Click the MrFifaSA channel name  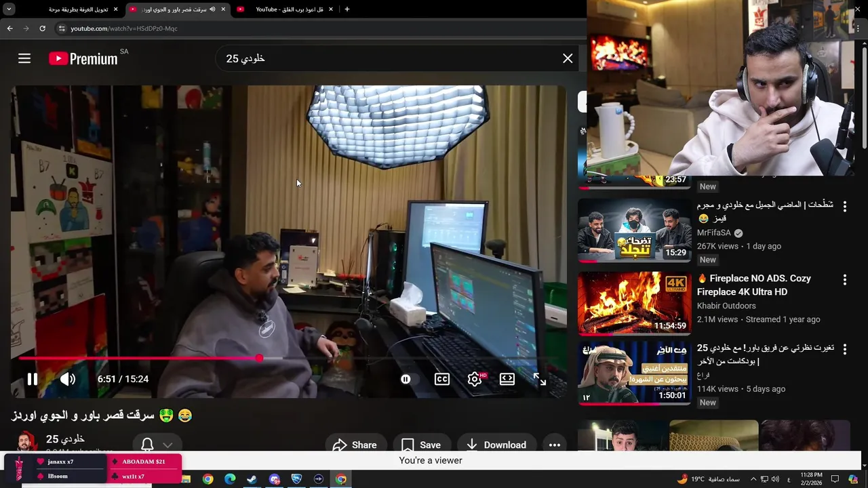(714, 232)
